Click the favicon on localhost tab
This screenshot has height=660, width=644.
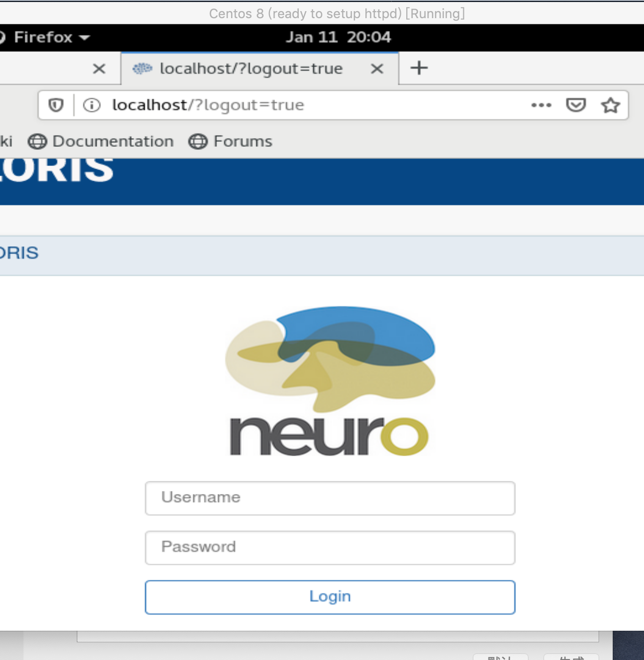point(142,69)
